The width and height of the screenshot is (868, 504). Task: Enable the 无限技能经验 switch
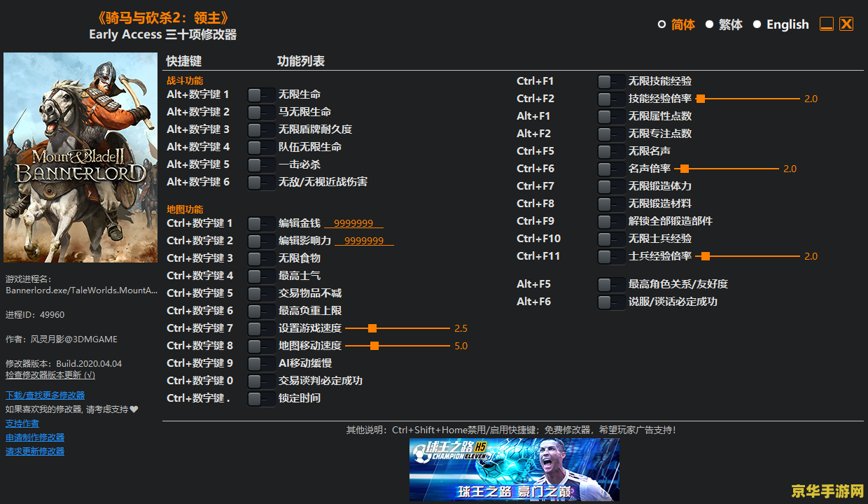coord(611,81)
